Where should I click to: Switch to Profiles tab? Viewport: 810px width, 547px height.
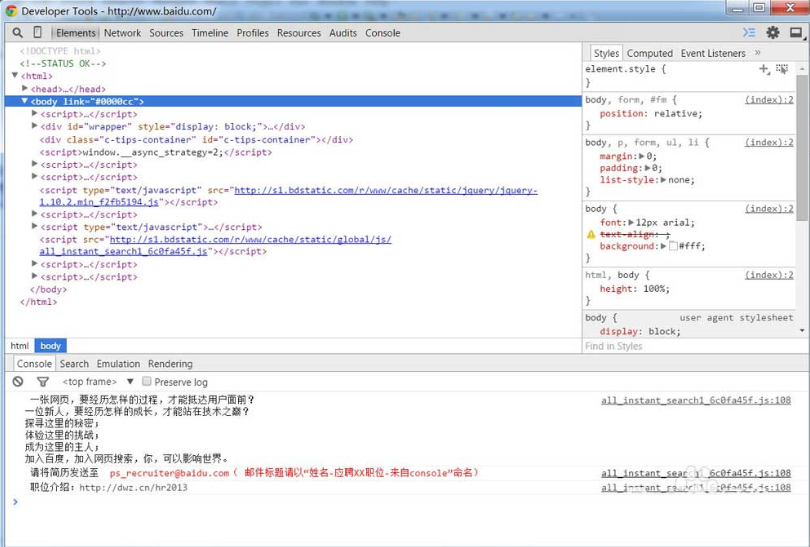pyautogui.click(x=253, y=33)
